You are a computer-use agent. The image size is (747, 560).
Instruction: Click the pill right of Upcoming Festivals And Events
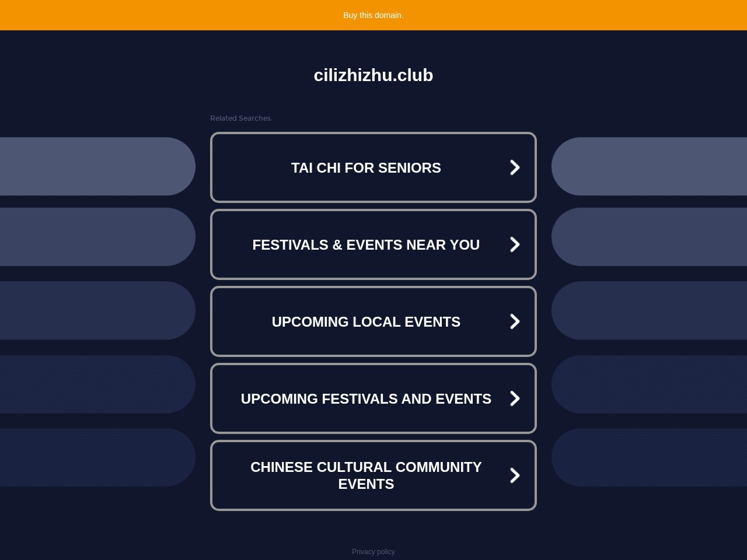[x=649, y=384]
